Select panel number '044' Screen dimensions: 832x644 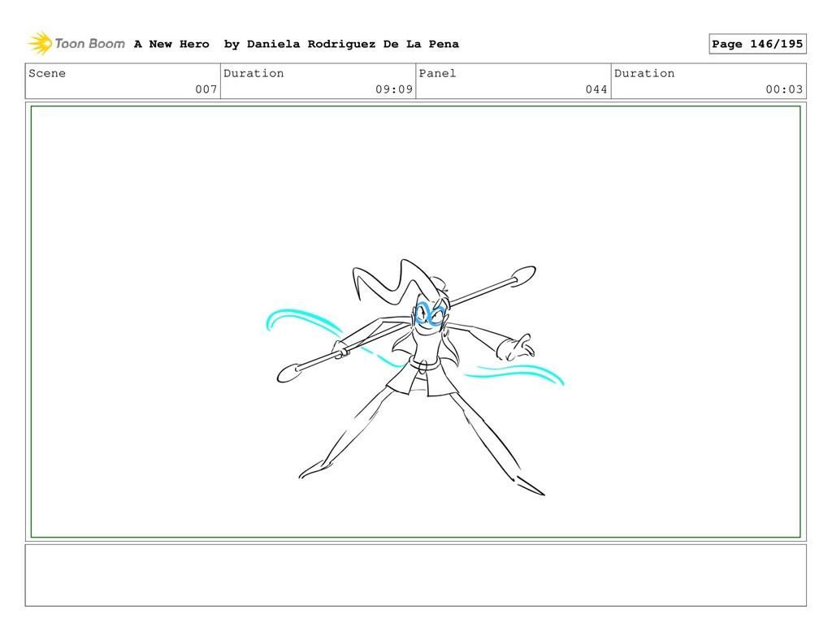tap(596, 89)
